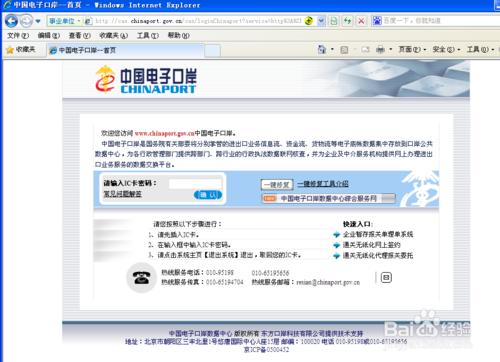Open the www.chinaport.gov.cn red link
This screenshot has height=362, width=500.
tap(164, 133)
